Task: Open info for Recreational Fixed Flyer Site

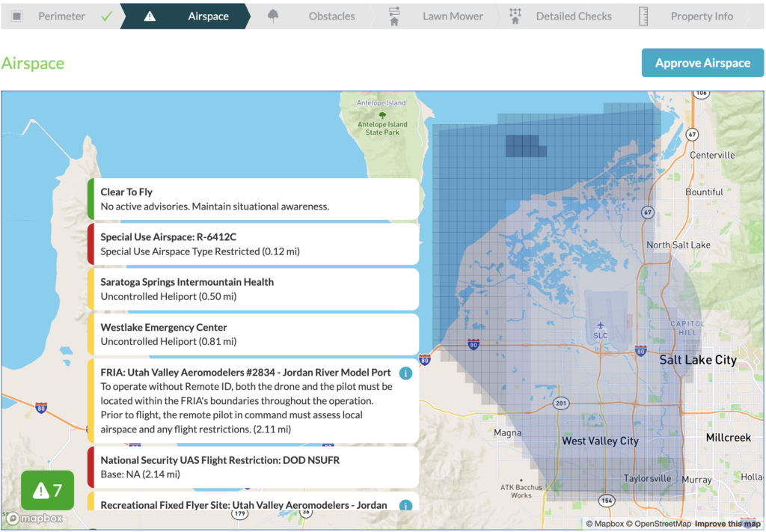Action: point(405,506)
